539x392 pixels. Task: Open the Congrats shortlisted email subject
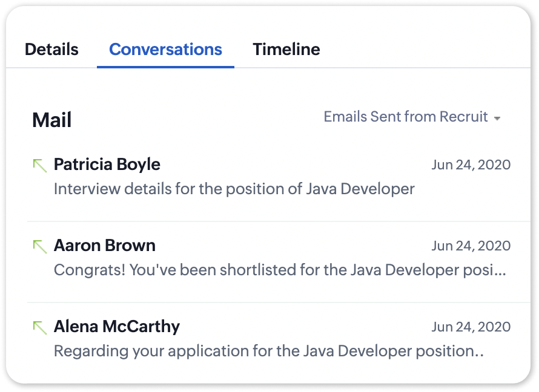point(280,270)
